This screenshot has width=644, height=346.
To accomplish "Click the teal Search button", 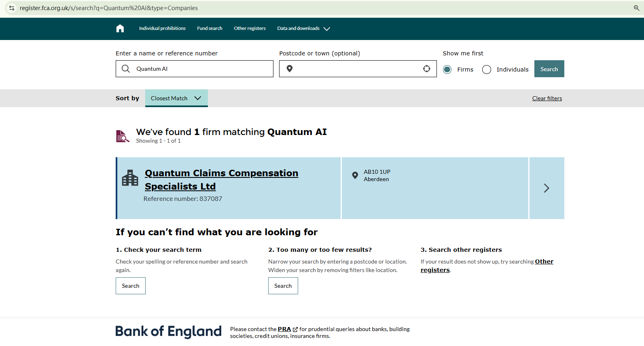I will pos(549,69).
